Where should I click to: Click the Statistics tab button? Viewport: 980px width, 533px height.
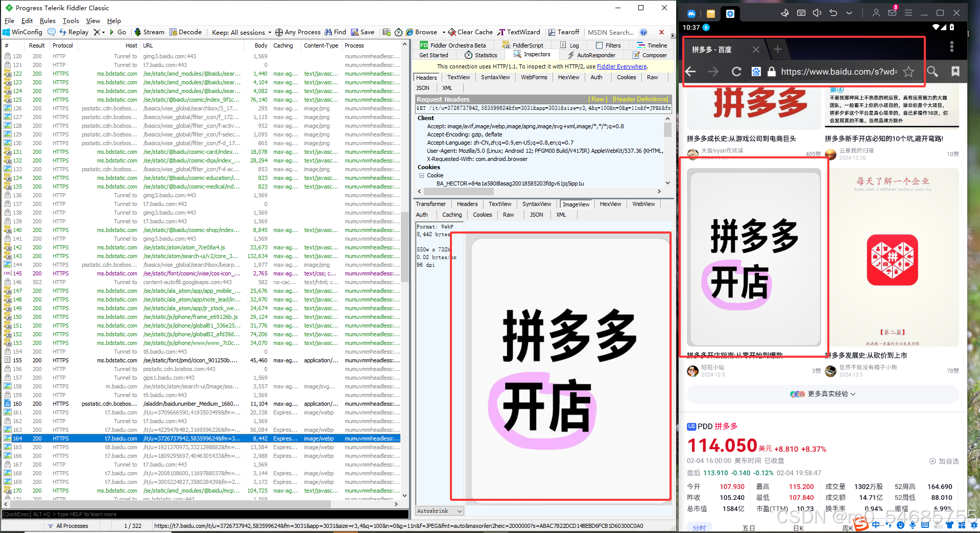(x=481, y=55)
